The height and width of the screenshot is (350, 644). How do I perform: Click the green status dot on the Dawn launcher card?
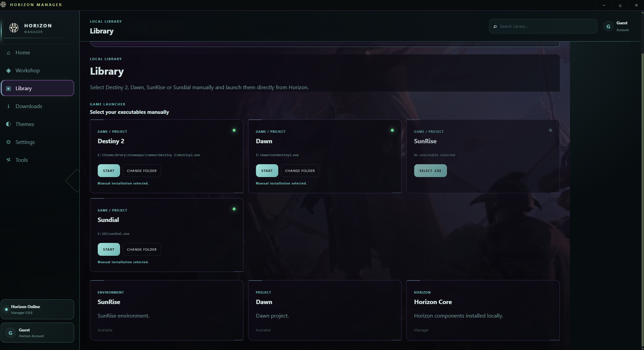[x=392, y=130]
